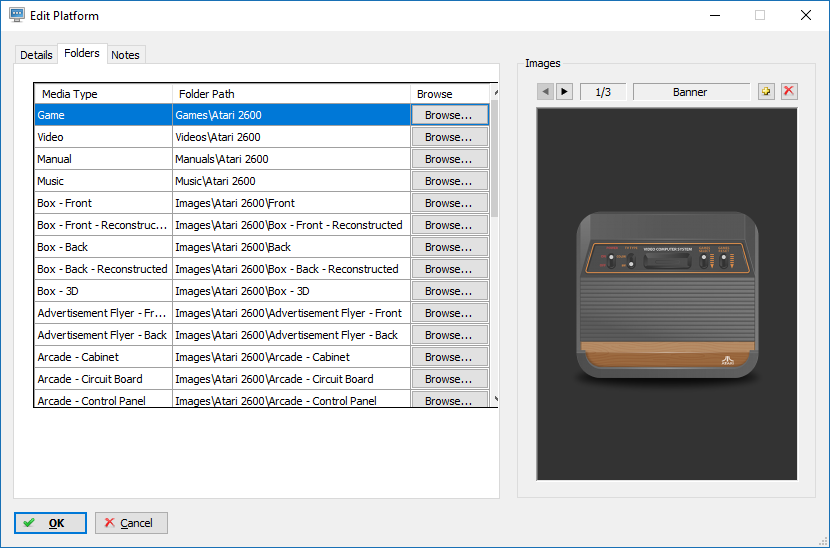Confirm changes with OK button
The width and height of the screenshot is (830, 548).
(50, 523)
